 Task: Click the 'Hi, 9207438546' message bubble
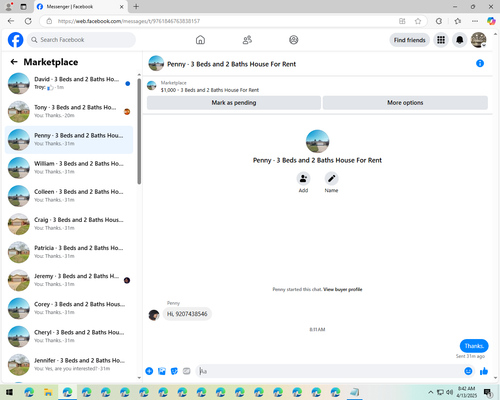click(x=187, y=314)
